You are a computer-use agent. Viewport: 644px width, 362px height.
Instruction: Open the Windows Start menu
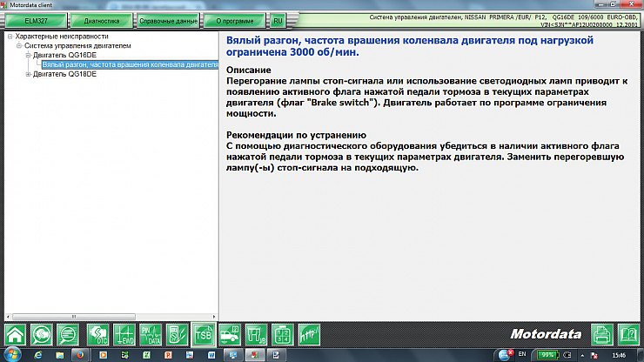pos(12,355)
